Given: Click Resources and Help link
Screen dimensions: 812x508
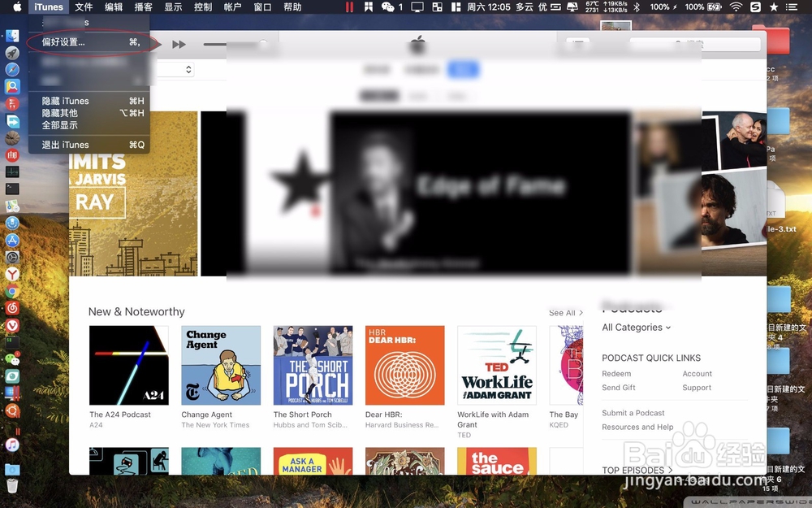Looking at the screenshot, I should pyautogui.click(x=637, y=428).
